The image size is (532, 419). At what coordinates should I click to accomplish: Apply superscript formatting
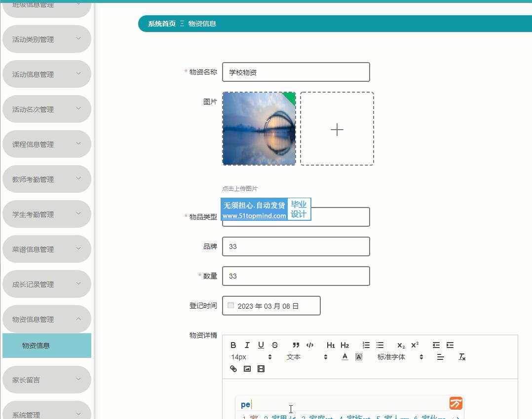point(415,345)
